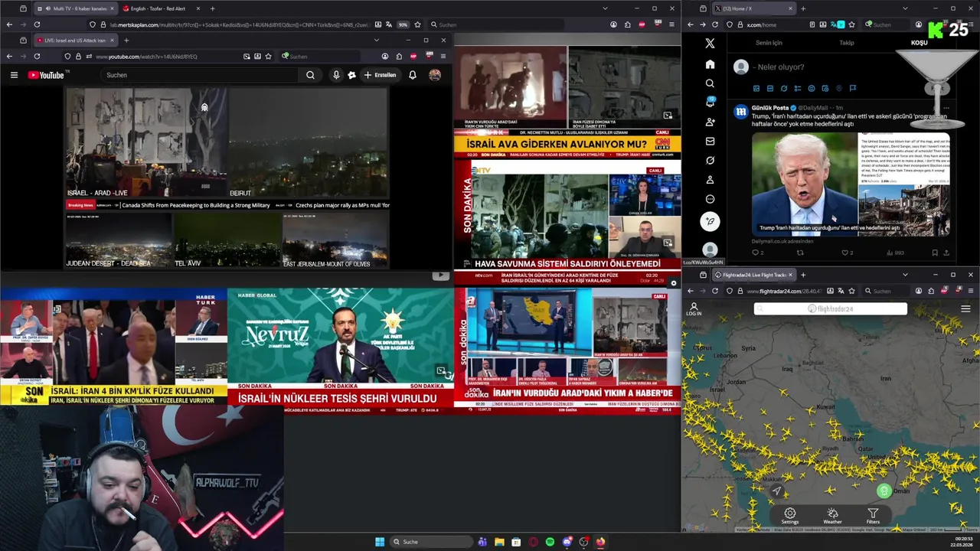Click the Neler oluyor? post composer field
This screenshot has height=551, width=980.
(780, 67)
